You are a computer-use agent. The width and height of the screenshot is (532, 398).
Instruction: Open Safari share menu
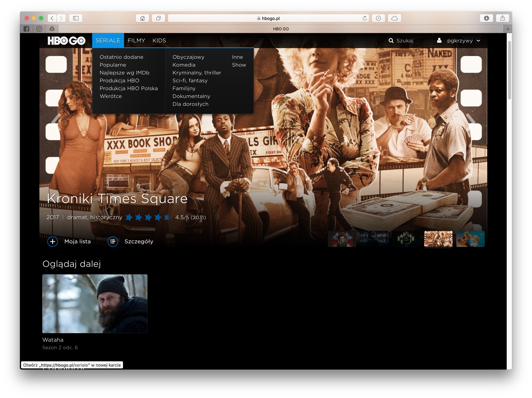[x=502, y=18]
